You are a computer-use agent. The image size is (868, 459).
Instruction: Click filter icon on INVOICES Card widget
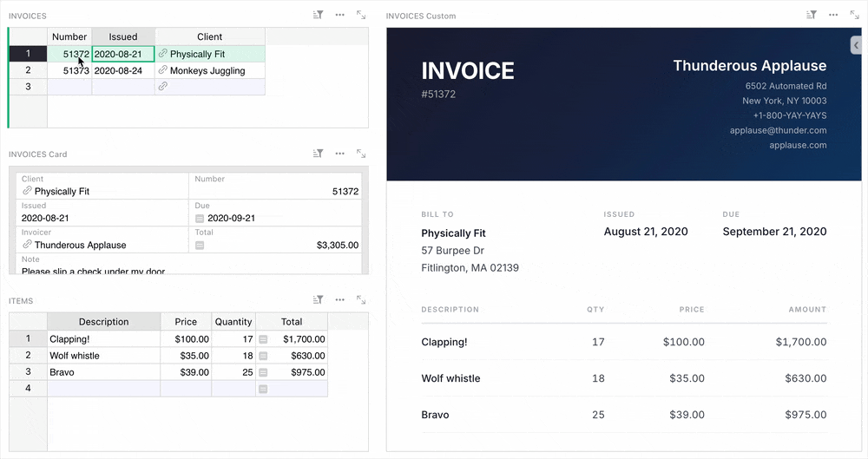tap(319, 154)
